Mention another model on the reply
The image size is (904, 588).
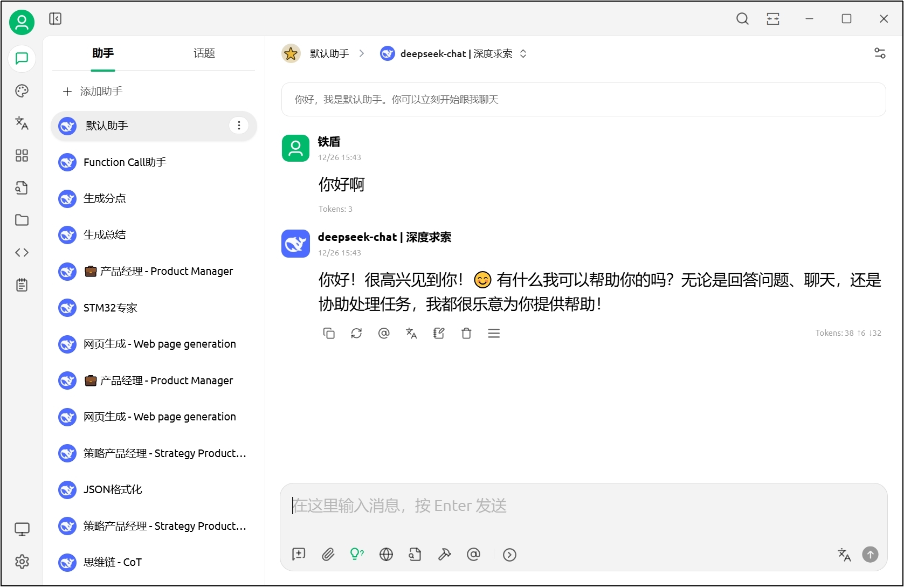point(384,334)
